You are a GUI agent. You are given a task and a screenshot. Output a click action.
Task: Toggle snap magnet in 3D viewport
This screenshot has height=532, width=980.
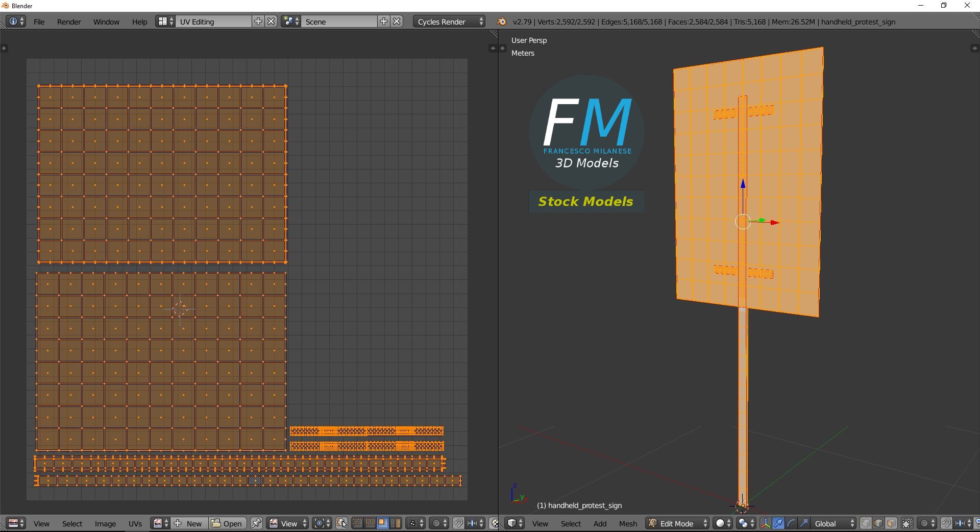[946, 523]
